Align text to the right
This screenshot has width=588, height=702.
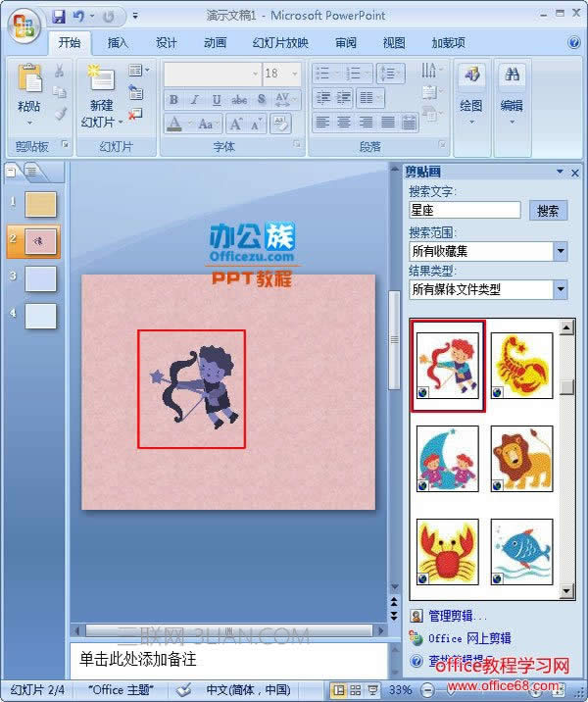(366, 123)
